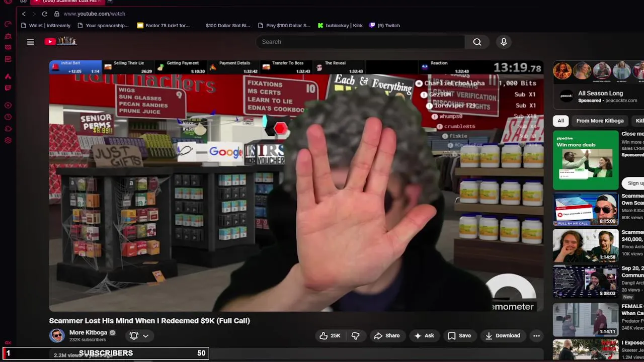Open (9) Twitch bookmark
The width and height of the screenshot is (644, 362).
pos(384,25)
